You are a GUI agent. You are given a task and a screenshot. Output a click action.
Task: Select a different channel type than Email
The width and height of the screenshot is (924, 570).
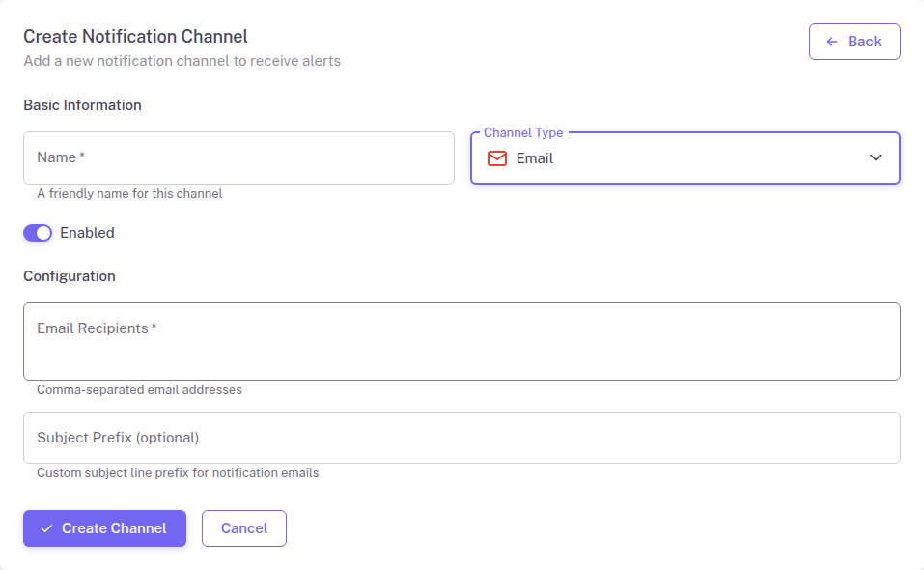tap(685, 158)
